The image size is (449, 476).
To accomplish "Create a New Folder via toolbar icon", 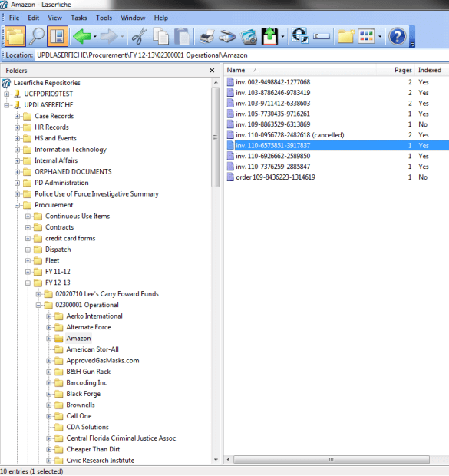I will (x=346, y=36).
